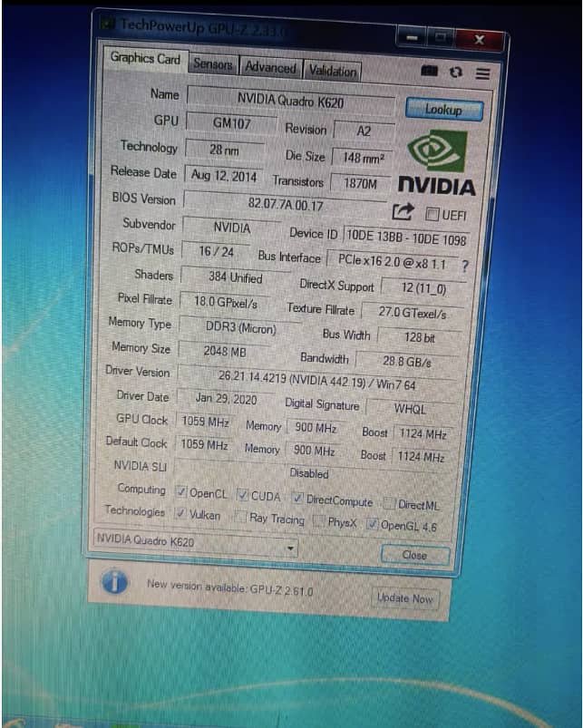Click the BIOS Version 82.07.7A.00.17 field
583x728 pixels.
click(x=286, y=204)
